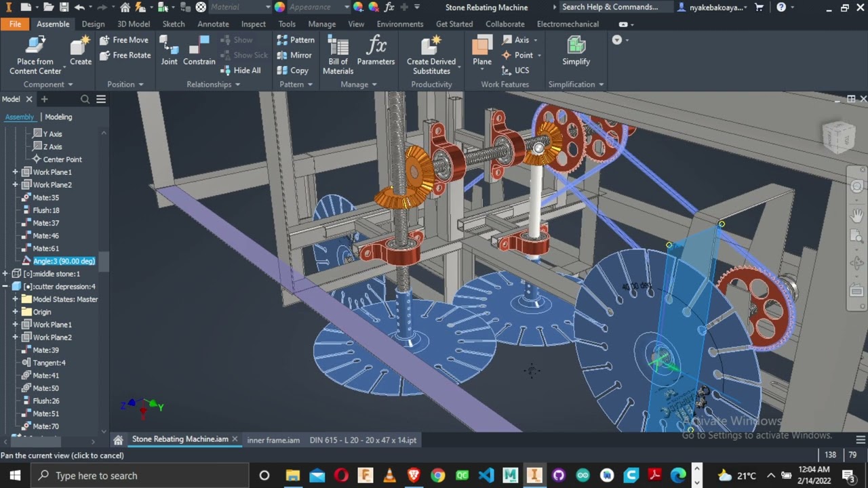Start the Pattern component tool
The width and height of the screenshot is (868, 488).
(296, 40)
